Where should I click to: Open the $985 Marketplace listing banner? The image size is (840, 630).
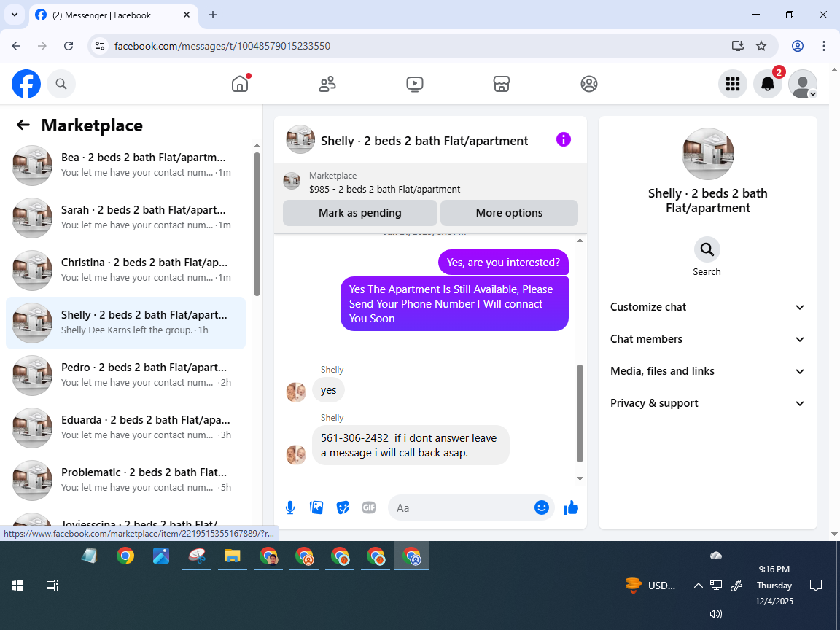430,182
